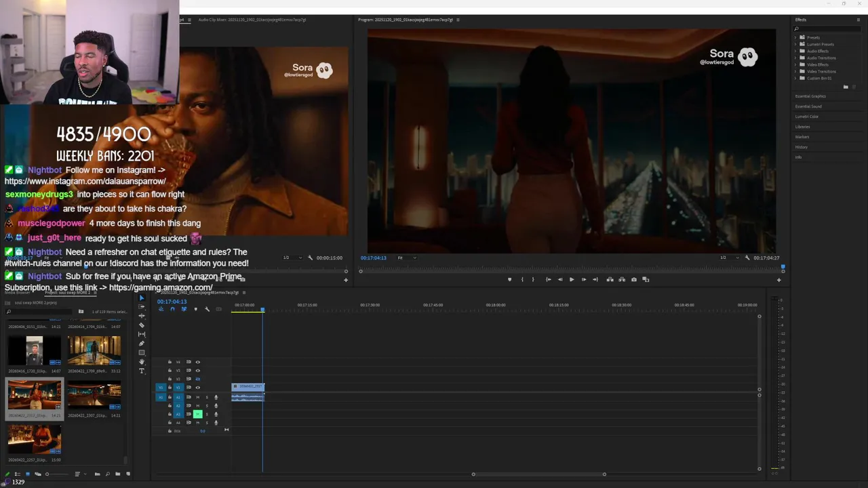
Task: Click the Lift button
Action: point(610,279)
